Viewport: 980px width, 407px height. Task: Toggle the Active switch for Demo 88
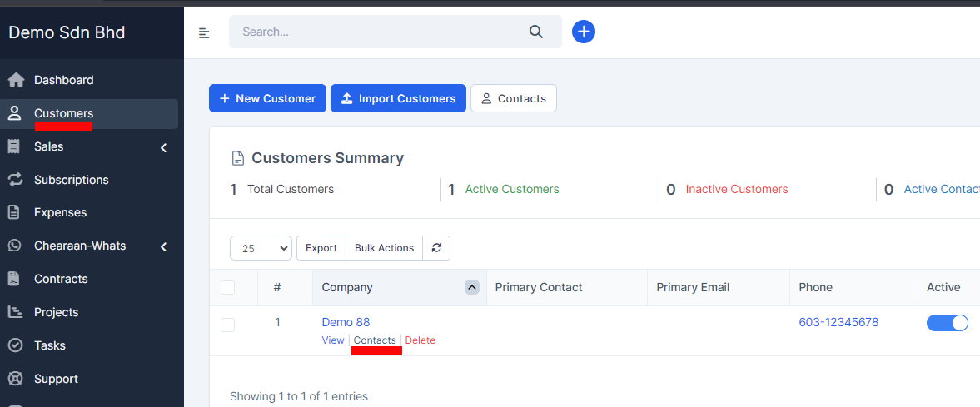tap(947, 323)
